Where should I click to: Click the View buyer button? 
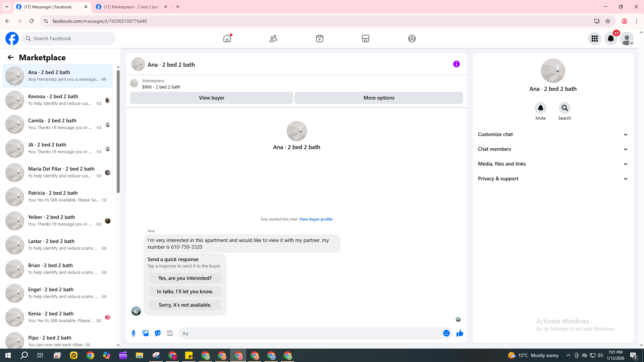pos(211,98)
